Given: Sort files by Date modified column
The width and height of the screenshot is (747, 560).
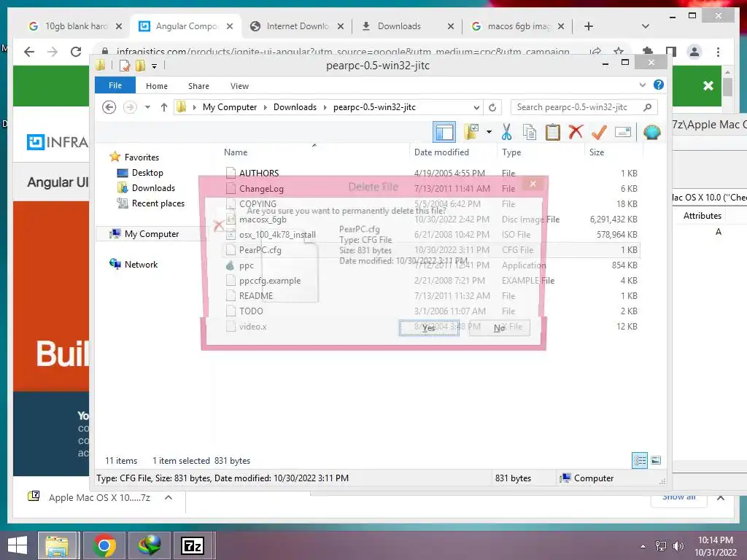Looking at the screenshot, I should tap(441, 152).
